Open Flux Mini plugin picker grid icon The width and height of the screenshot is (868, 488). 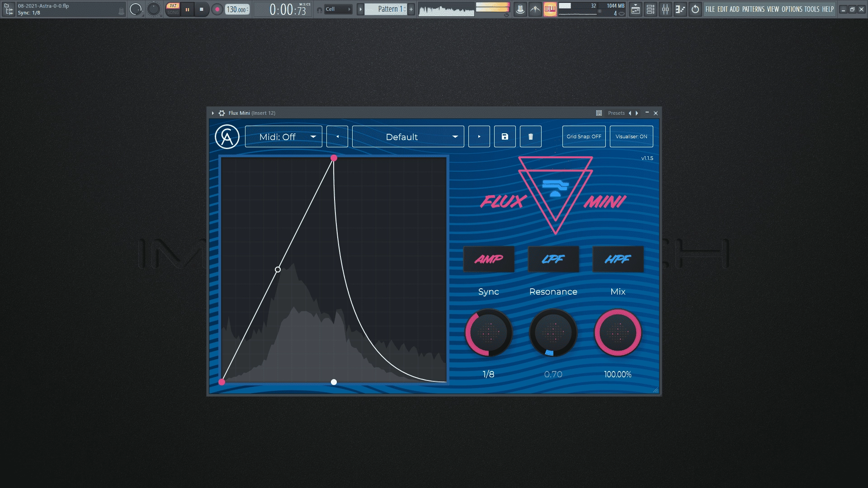(x=599, y=113)
